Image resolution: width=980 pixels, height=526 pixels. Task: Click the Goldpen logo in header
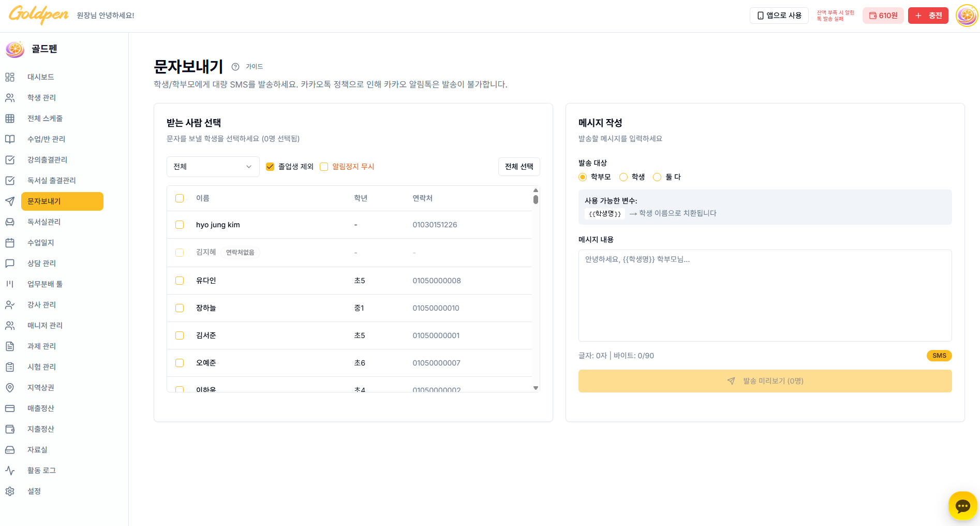point(39,14)
